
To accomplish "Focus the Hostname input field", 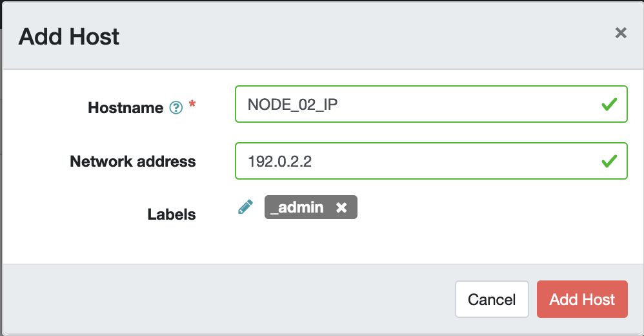I will click(413, 104).
